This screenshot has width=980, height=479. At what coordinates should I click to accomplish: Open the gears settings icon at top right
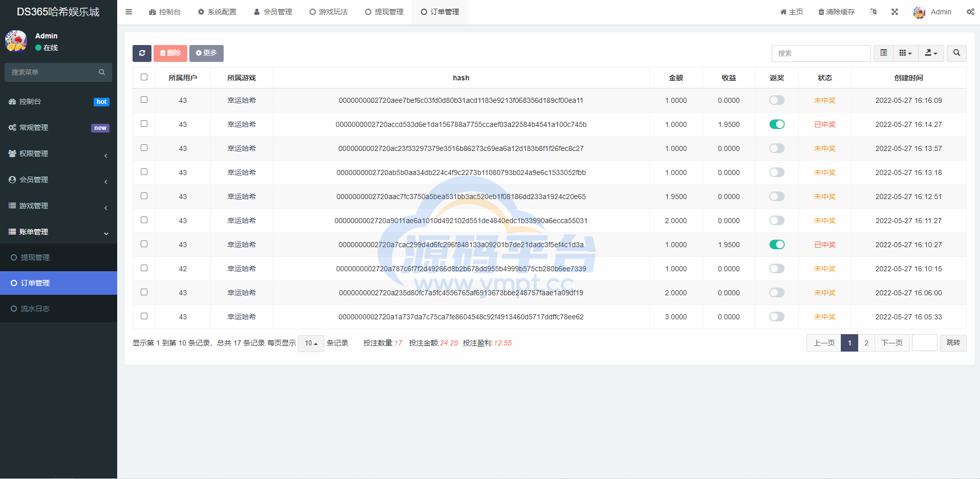970,12
